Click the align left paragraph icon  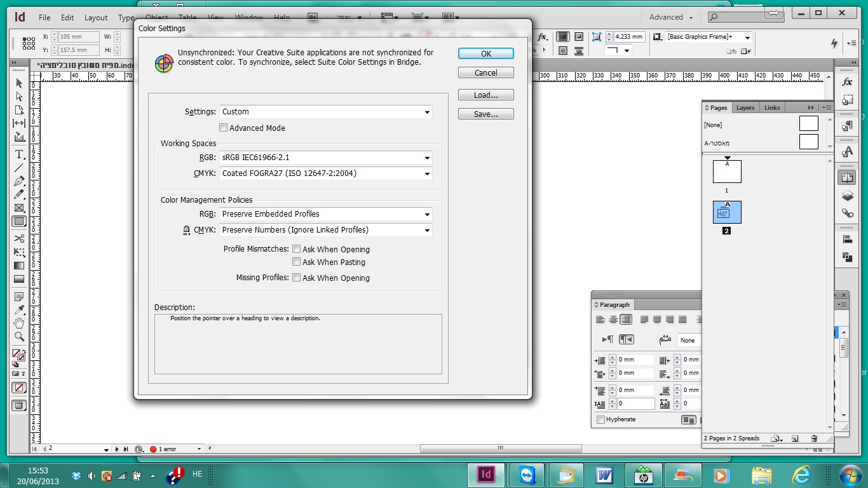pyautogui.click(x=600, y=320)
